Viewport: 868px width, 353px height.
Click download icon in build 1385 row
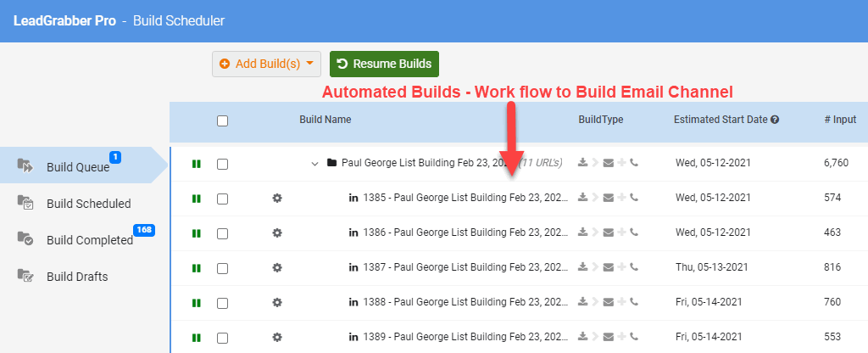pos(582,197)
